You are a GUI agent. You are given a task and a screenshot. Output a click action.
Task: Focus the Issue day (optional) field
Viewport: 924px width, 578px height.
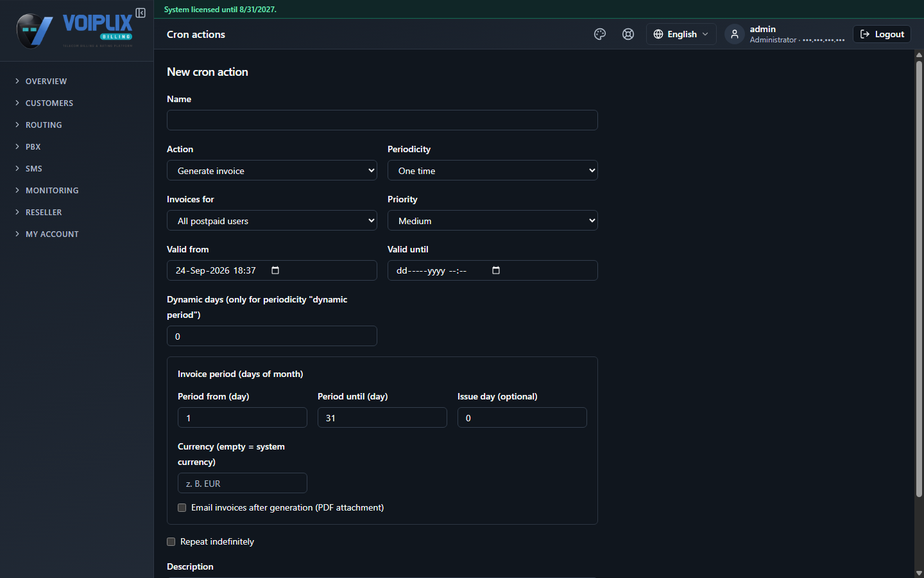coord(522,417)
